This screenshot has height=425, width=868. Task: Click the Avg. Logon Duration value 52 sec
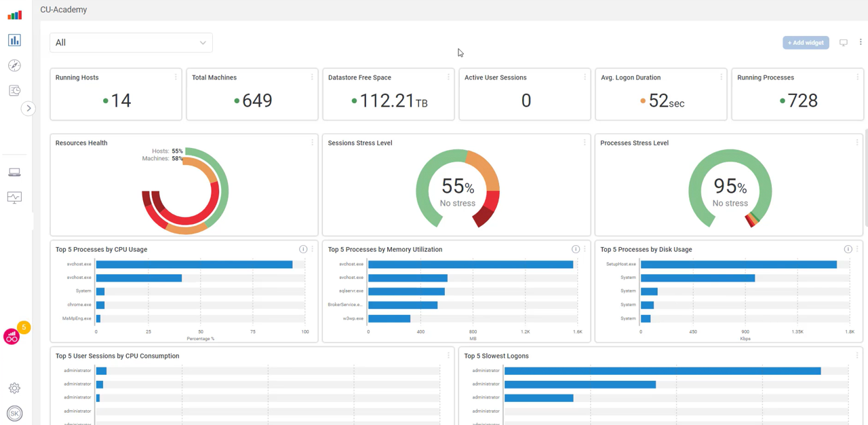pyautogui.click(x=666, y=100)
